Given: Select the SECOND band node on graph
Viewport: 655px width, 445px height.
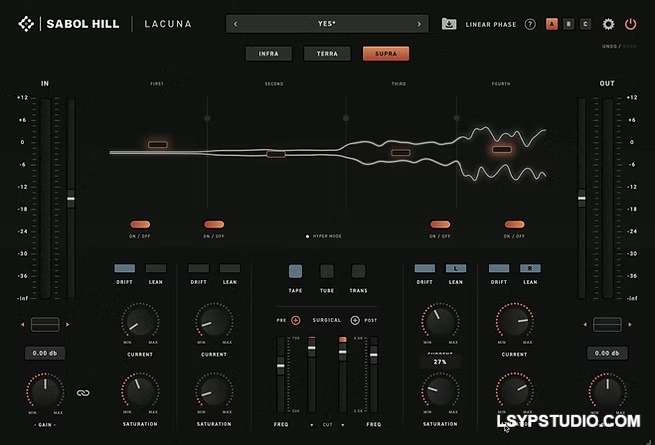Looking at the screenshot, I should [x=276, y=154].
